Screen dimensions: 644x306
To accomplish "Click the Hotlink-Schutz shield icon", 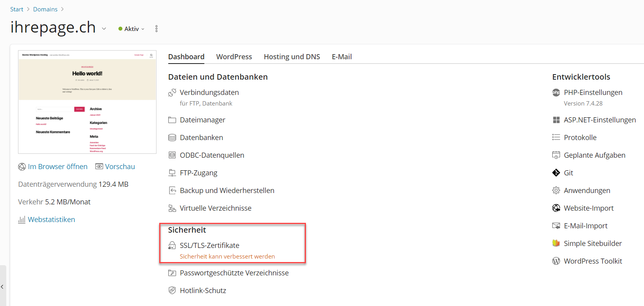I will [172, 290].
